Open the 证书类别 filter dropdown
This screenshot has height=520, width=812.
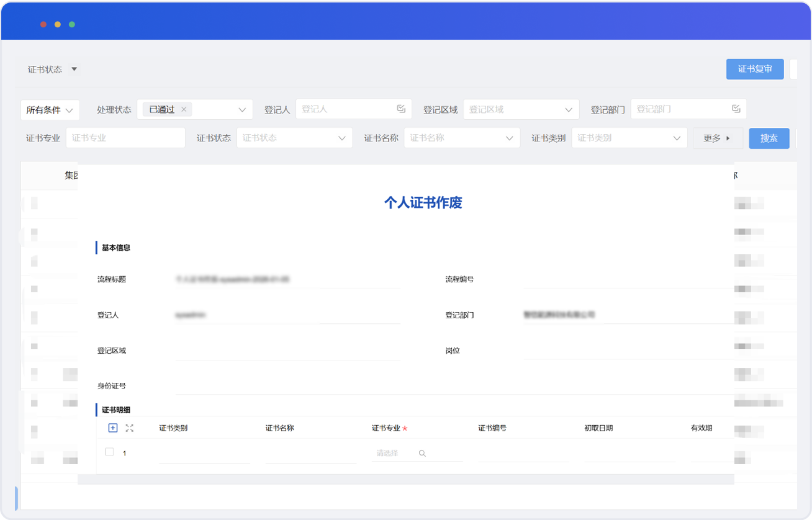[x=677, y=138]
